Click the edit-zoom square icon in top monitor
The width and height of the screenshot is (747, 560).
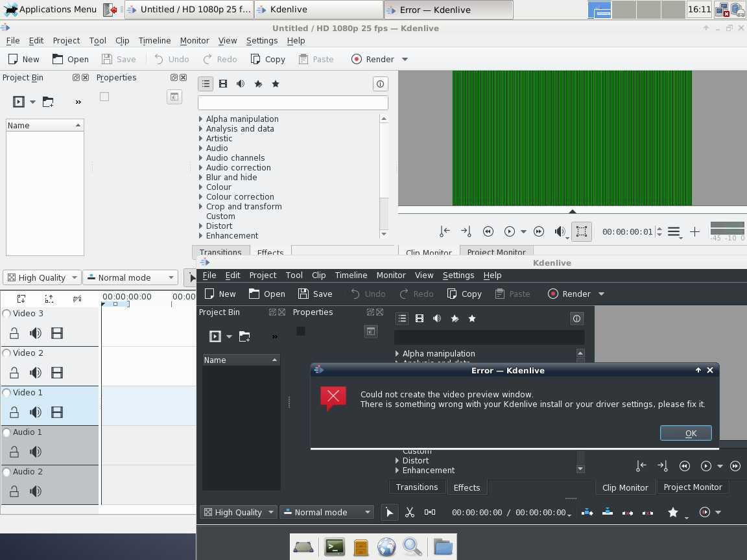tap(582, 231)
